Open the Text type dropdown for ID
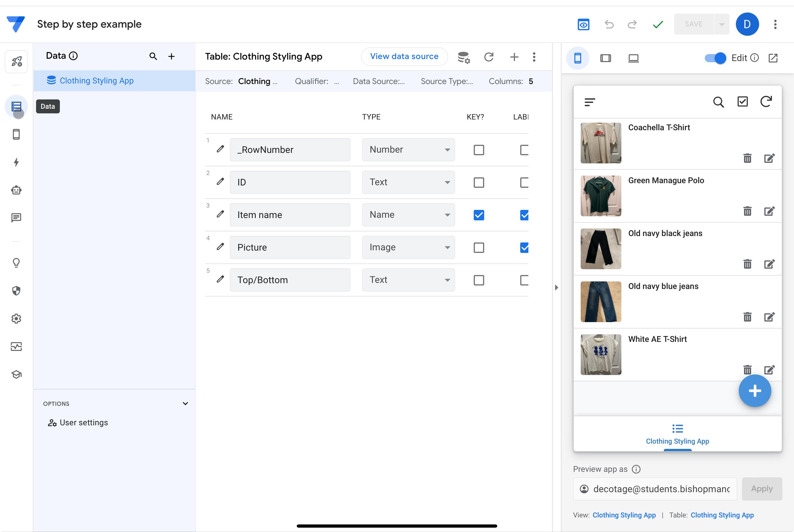The height and width of the screenshot is (532, 794). 408,182
